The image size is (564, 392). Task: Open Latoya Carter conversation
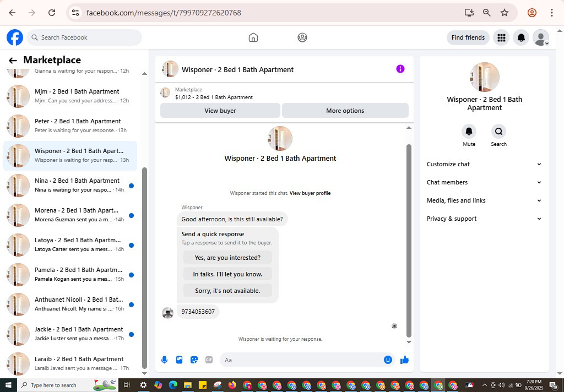(x=70, y=245)
